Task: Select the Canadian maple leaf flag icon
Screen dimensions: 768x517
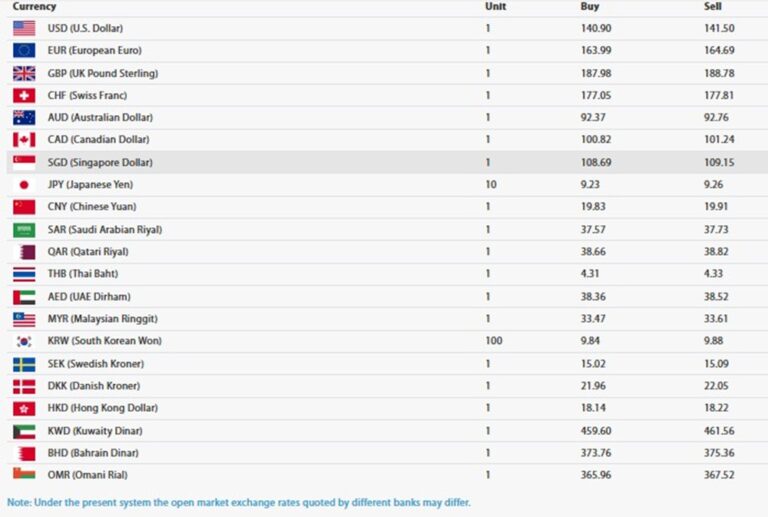Action: tap(24, 140)
